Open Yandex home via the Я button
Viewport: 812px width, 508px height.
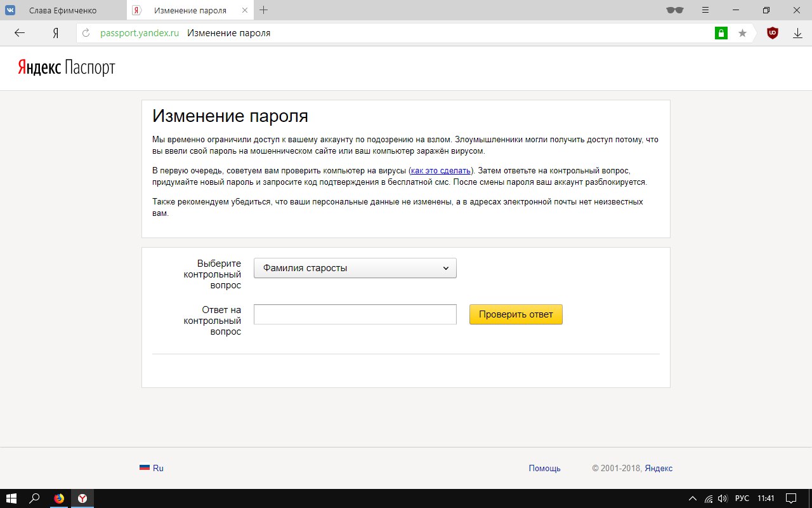(56, 33)
